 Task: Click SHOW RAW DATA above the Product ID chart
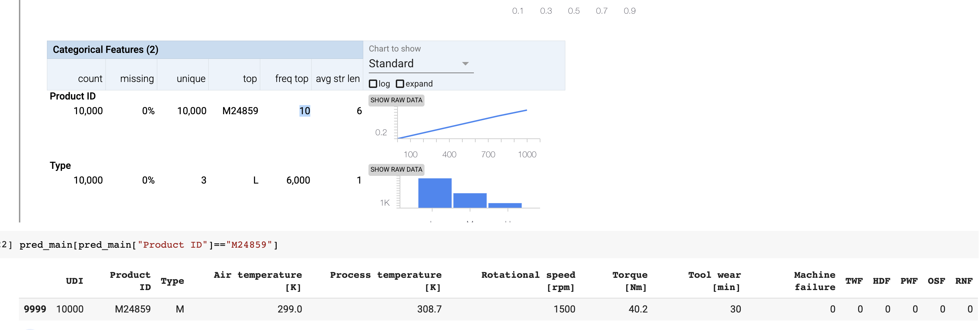click(396, 100)
